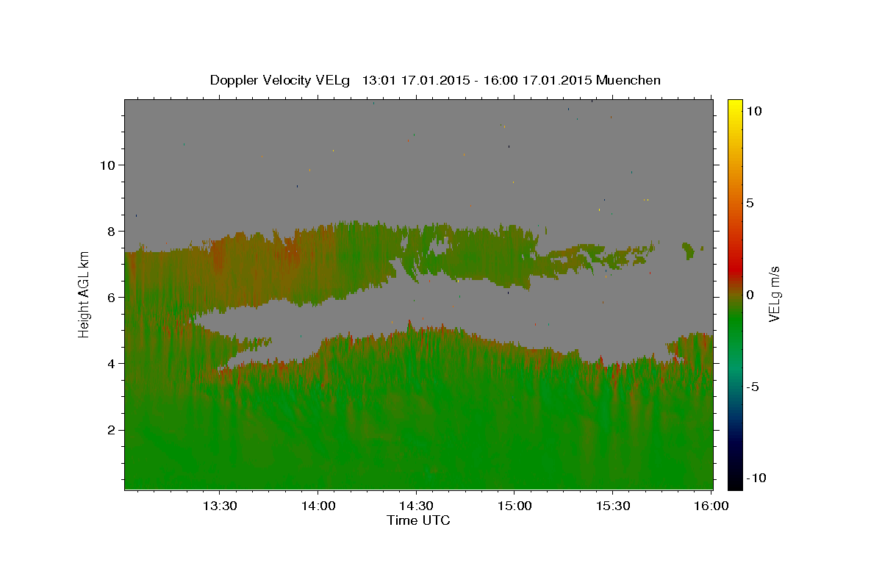Click the colorbar value -5
The width and height of the screenshot is (882, 588).
[752, 387]
